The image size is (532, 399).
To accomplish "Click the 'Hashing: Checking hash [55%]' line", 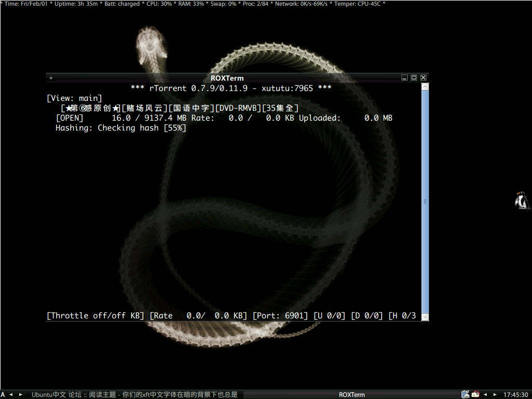I will click(121, 128).
